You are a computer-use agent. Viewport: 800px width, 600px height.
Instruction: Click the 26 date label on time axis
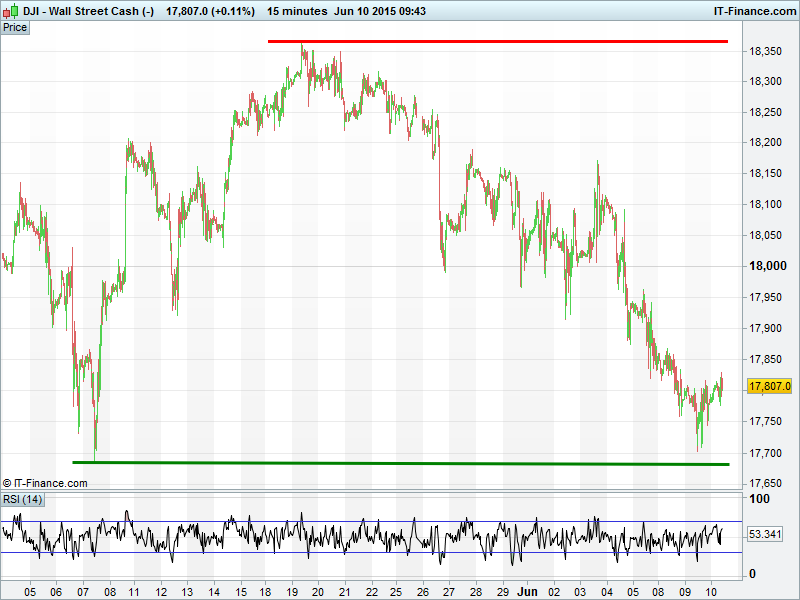click(x=423, y=591)
